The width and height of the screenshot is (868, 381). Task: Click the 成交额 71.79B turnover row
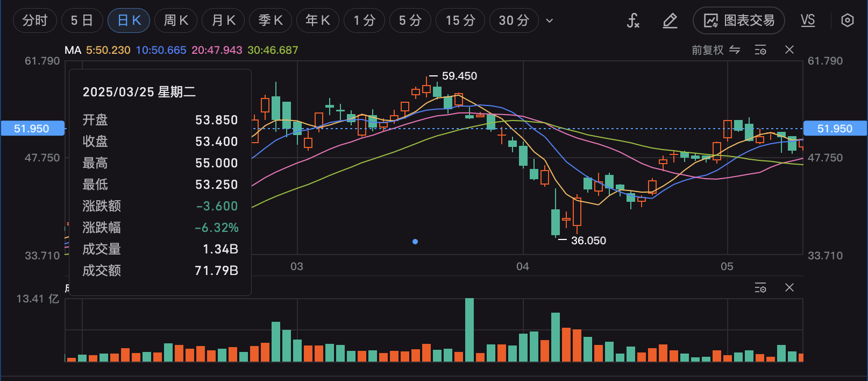point(160,271)
